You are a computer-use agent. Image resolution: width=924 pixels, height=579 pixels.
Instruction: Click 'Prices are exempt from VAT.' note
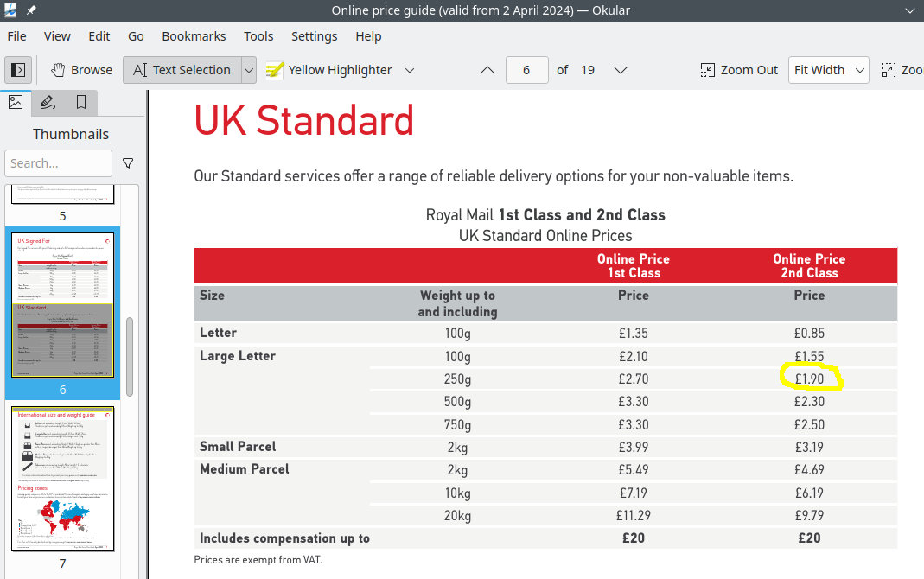pyautogui.click(x=258, y=560)
